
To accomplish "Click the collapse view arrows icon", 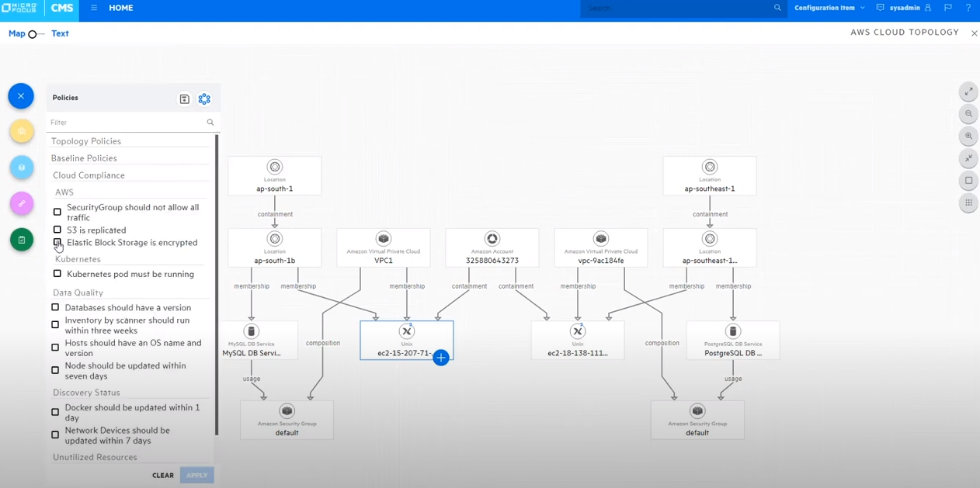I will [968, 158].
